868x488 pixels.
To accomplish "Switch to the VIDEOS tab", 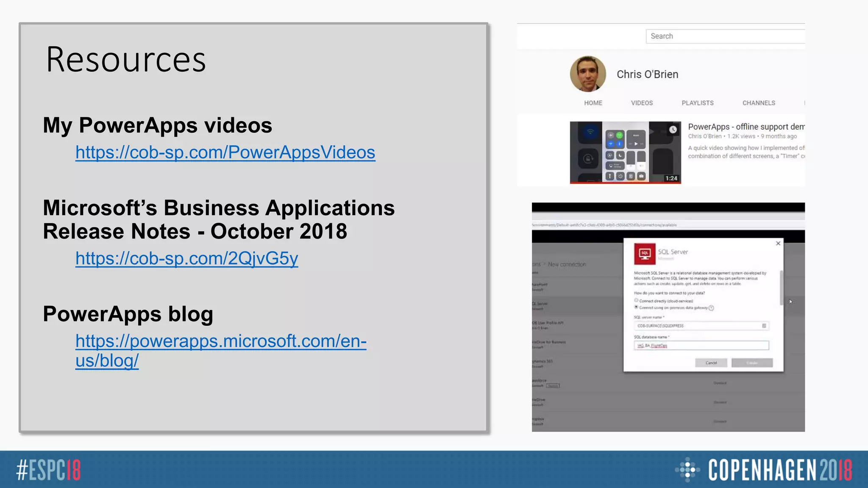I will pyautogui.click(x=642, y=103).
